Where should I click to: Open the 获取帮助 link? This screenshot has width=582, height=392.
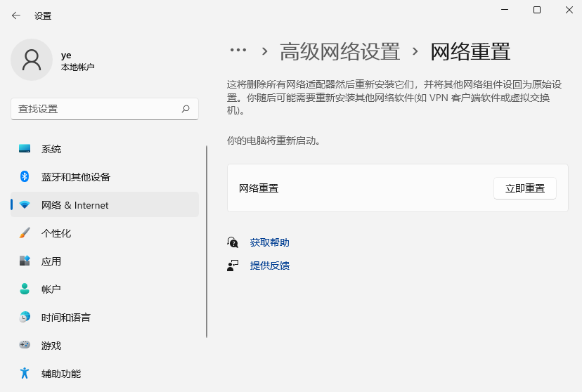[x=269, y=242]
